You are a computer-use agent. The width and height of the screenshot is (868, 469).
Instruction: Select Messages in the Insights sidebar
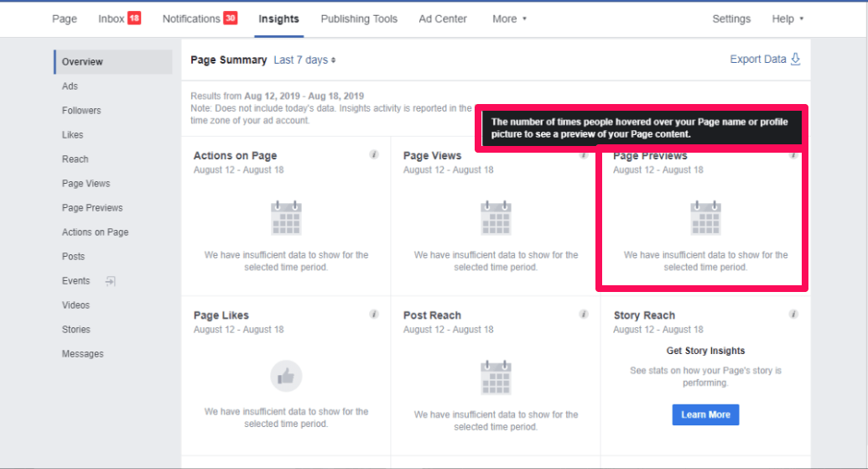[83, 354]
